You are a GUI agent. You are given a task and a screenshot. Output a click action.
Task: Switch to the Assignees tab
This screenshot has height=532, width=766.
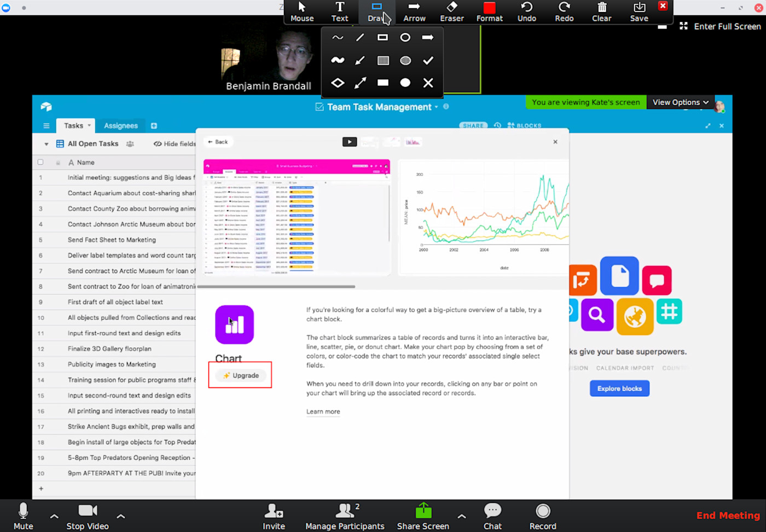point(120,125)
